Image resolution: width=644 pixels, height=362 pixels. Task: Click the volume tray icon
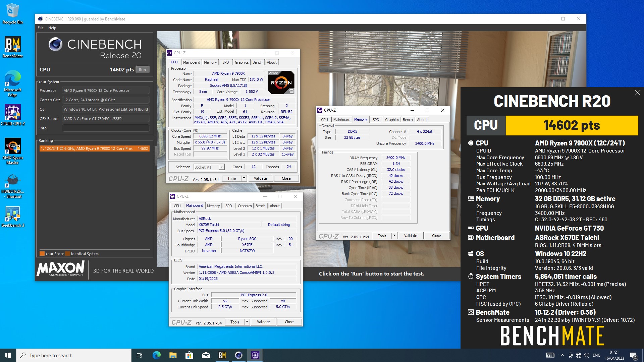[x=586, y=355]
